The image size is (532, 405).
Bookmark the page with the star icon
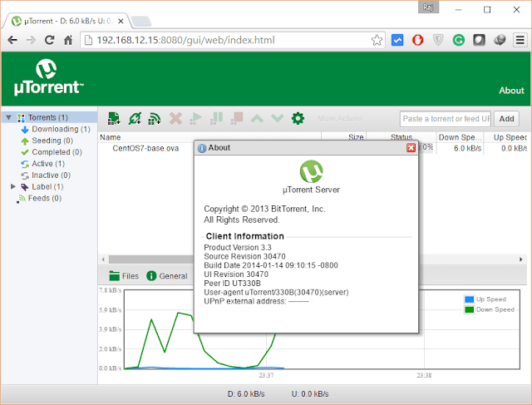377,40
